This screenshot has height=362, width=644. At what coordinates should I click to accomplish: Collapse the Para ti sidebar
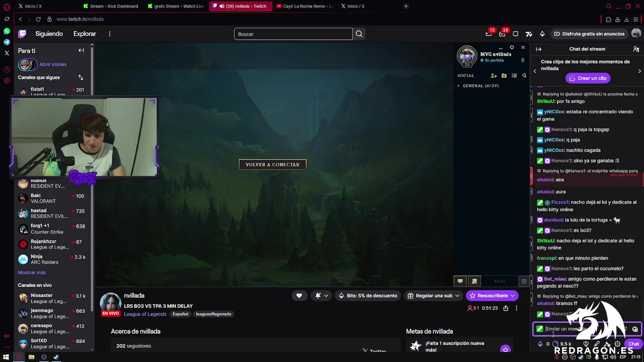coord(81,50)
